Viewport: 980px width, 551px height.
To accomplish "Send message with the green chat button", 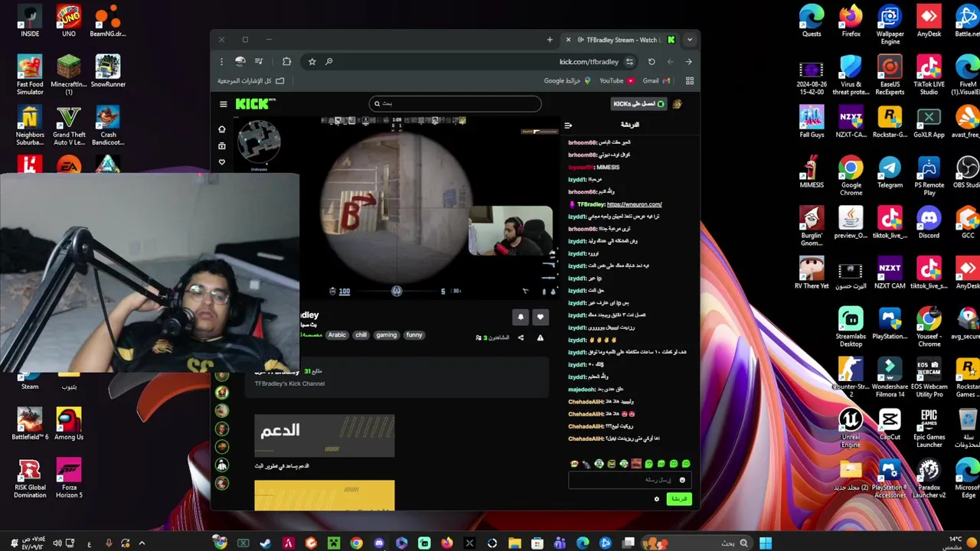I will tap(678, 499).
